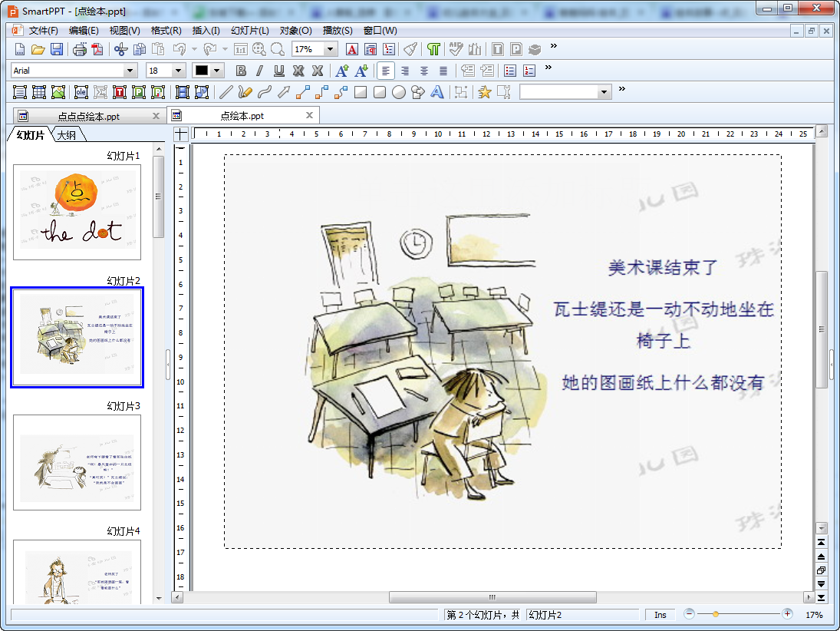Insert movie frame icon
The height and width of the screenshot is (631, 840).
(x=182, y=92)
